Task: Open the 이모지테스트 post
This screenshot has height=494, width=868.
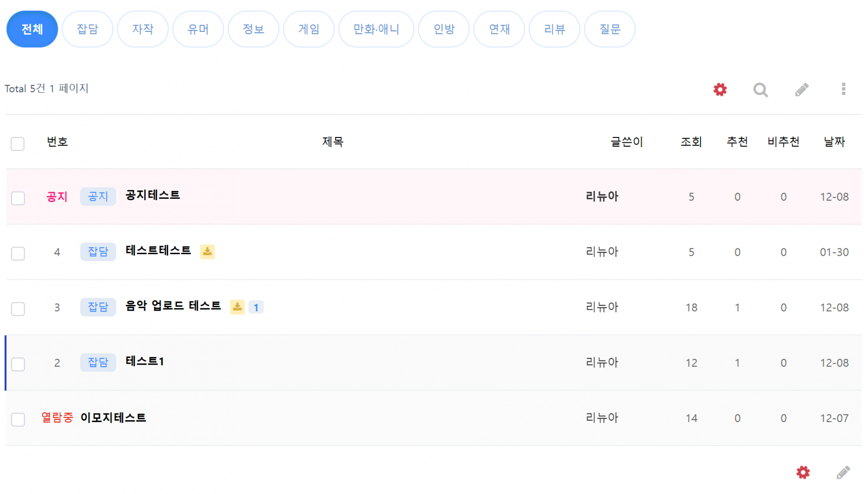Action: (113, 418)
